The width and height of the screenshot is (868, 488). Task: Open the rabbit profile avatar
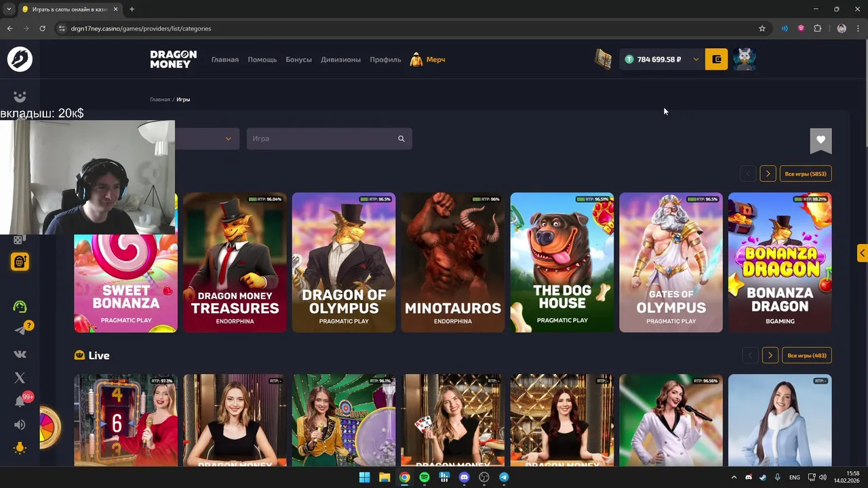[x=745, y=59]
